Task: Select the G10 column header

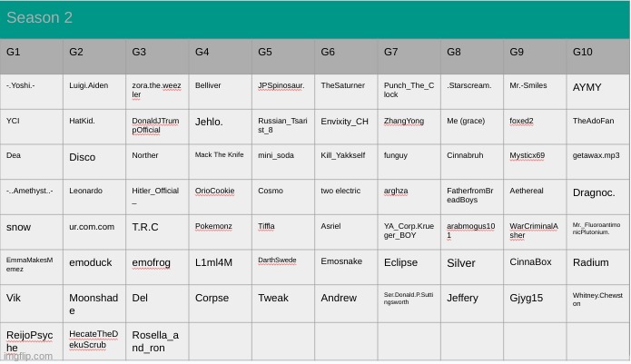Action: [598, 56]
